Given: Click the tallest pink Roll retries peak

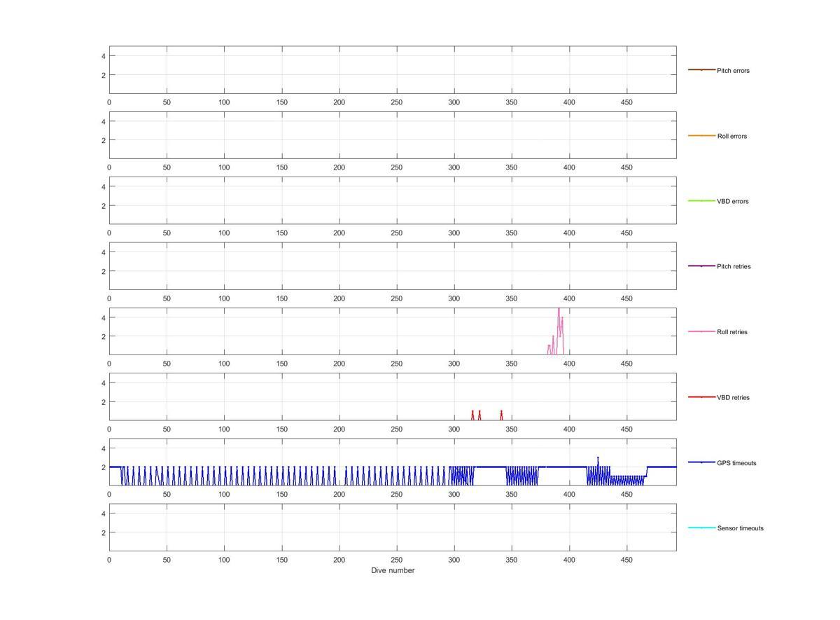Looking at the screenshot, I should [559, 310].
